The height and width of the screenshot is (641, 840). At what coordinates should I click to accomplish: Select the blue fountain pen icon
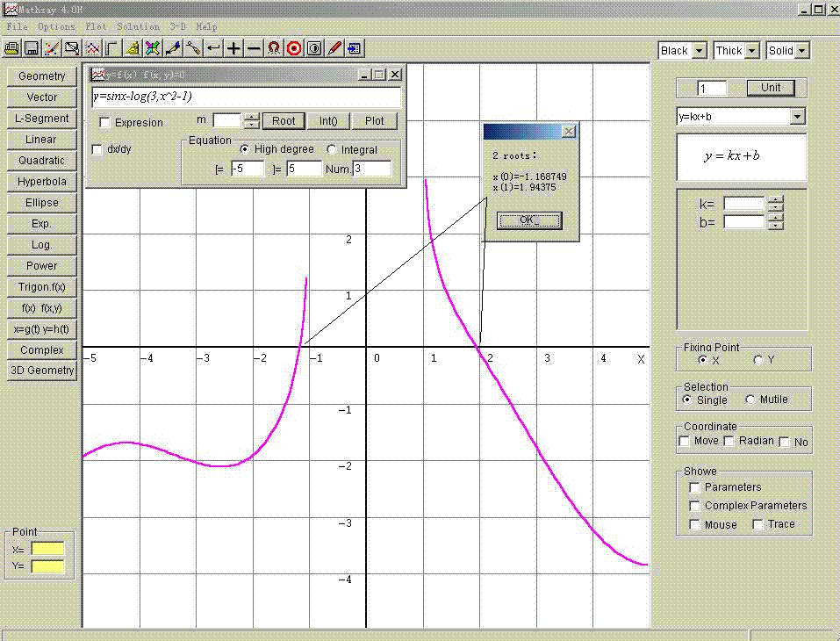(173, 49)
